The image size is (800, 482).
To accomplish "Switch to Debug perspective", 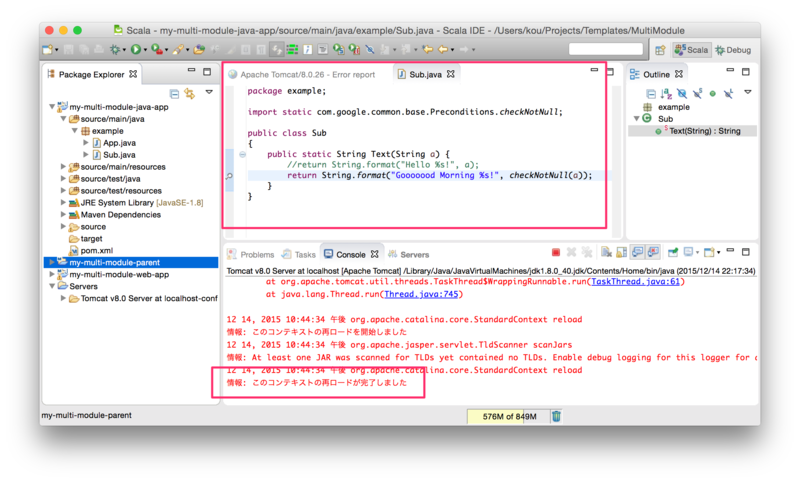I will [733, 50].
